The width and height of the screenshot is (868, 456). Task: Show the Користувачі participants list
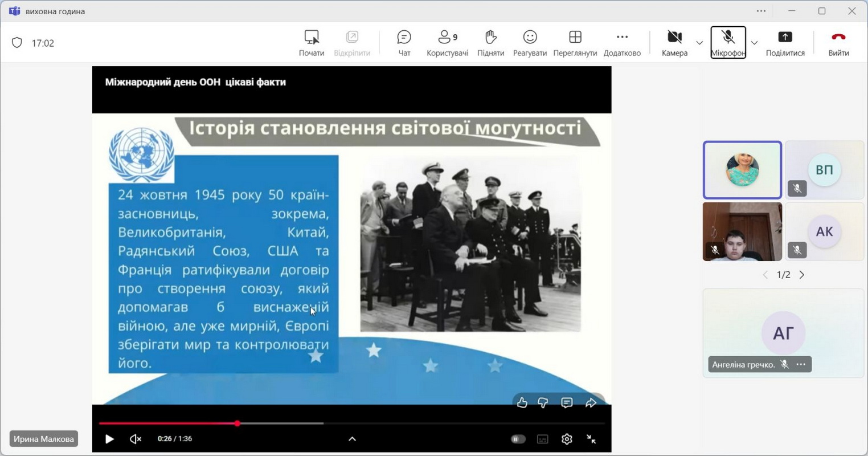(x=447, y=43)
